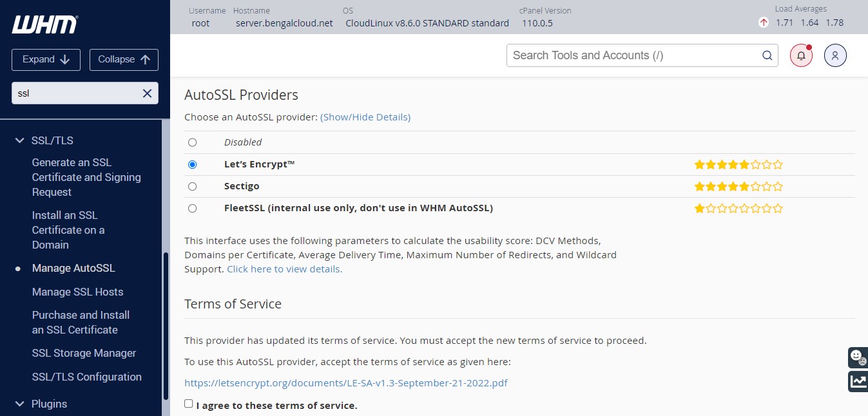The image size is (868, 416).
Task: Click Show/Hide Details for providers
Action: (x=365, y=117)
